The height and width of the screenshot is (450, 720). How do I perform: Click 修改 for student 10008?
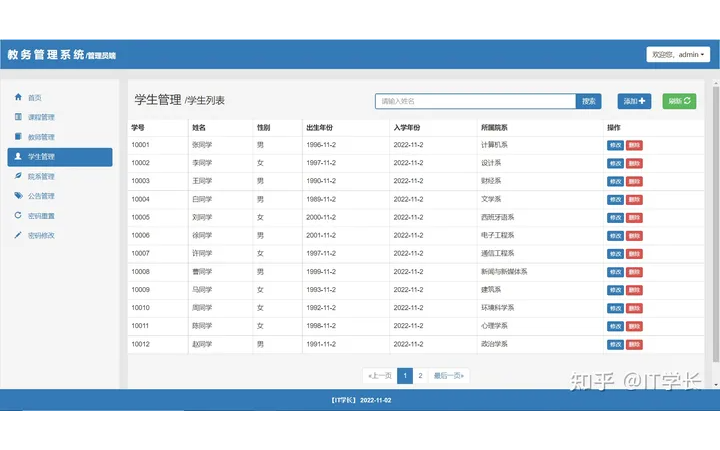coord(615,272)
